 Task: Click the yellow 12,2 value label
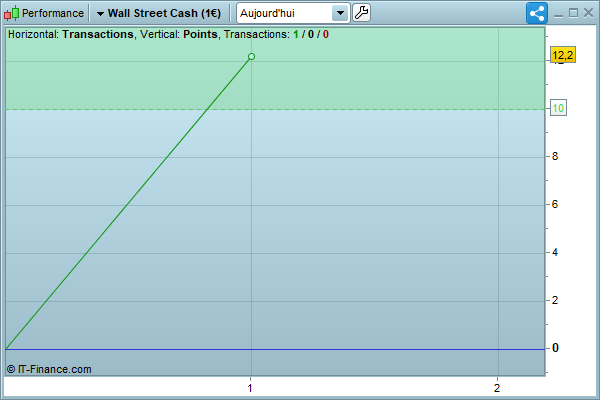pos(562,55)
